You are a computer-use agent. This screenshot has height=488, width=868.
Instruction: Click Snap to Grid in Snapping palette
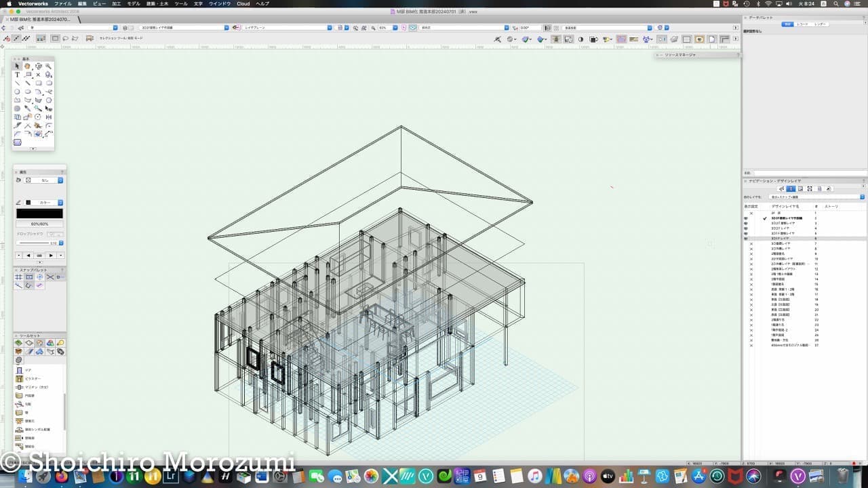coord(19,277)
